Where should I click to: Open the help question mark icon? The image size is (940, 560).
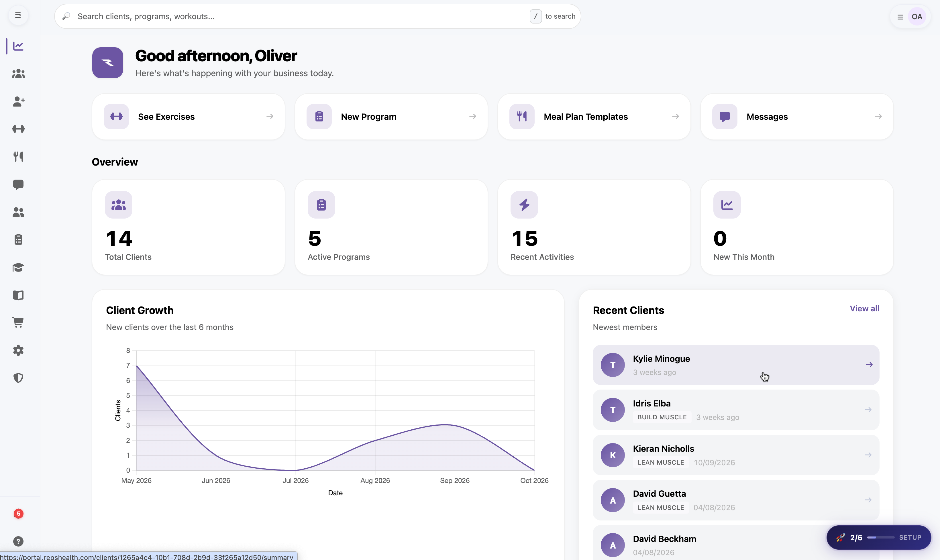pyautogui.click(x=18, y=541)
